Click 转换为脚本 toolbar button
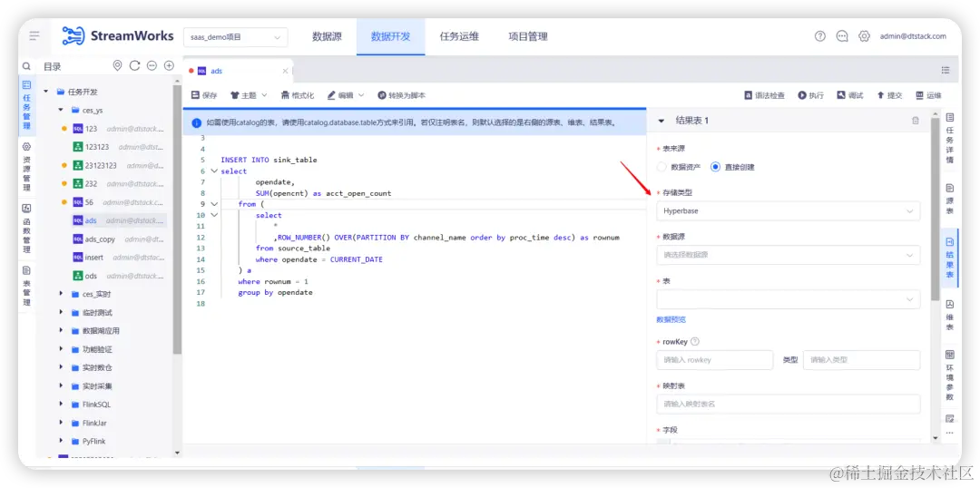 (x=402, y=95)
